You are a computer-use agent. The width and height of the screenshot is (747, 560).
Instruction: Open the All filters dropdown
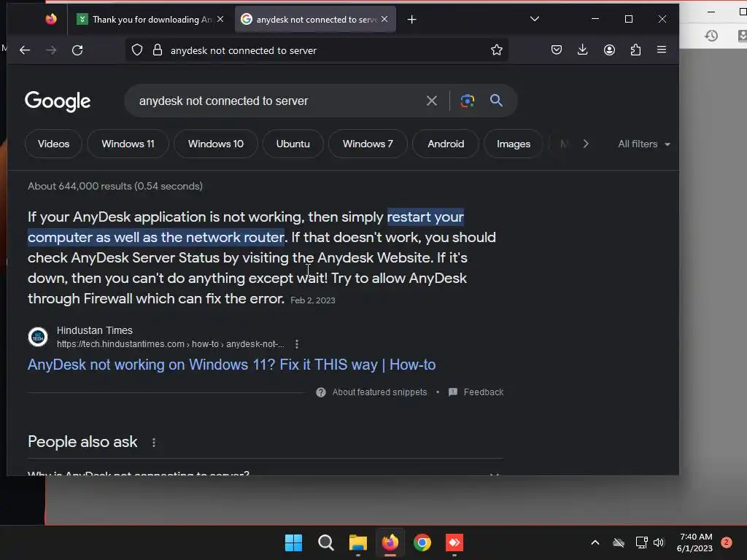coord(643,144)
